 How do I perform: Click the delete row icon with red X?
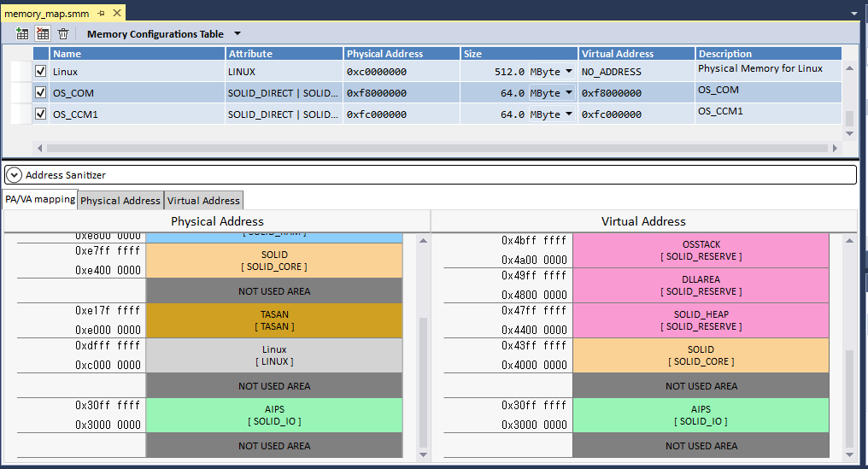[x=42, y=34]
